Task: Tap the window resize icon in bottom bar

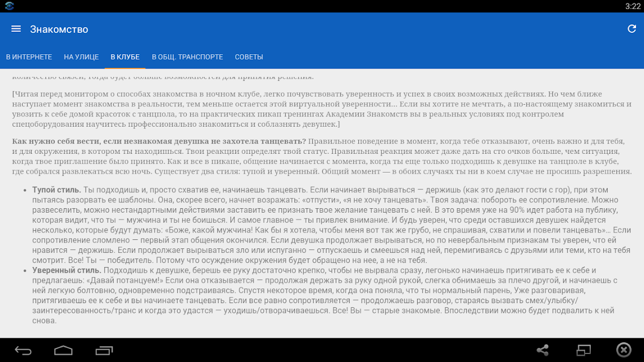Action: 583,350
